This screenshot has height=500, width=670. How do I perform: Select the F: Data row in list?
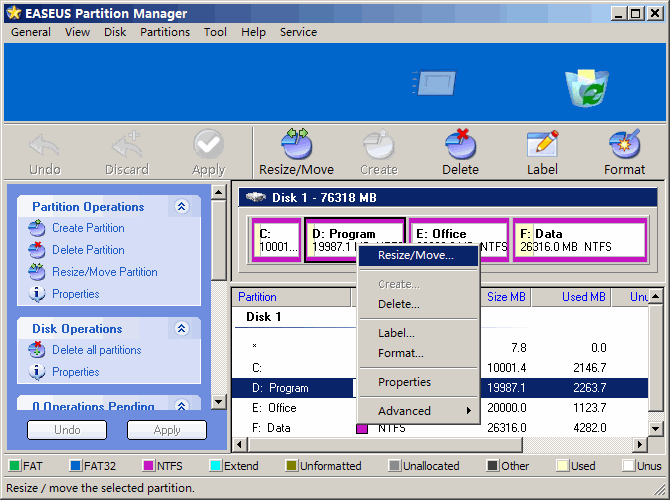click(440, 428)
